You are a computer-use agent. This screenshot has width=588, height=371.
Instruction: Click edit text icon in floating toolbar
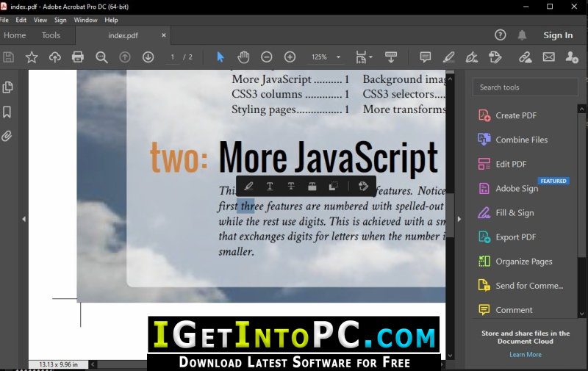tap(363, 187)
